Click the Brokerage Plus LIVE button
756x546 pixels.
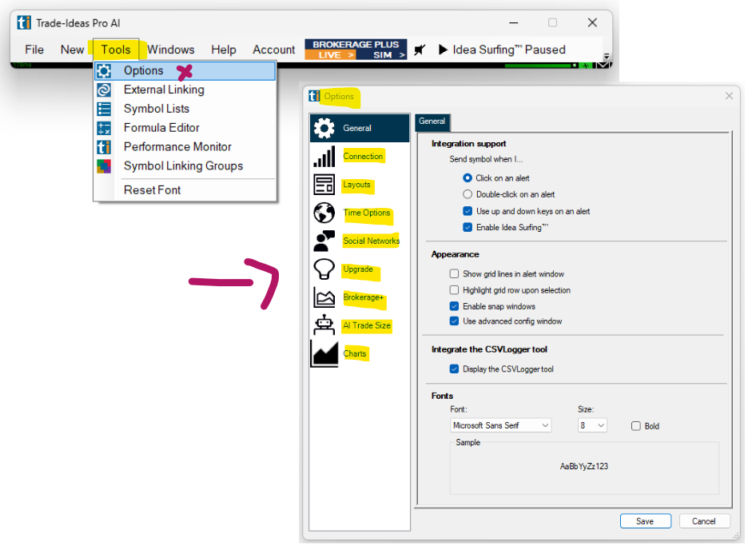[x=330, y=55]
